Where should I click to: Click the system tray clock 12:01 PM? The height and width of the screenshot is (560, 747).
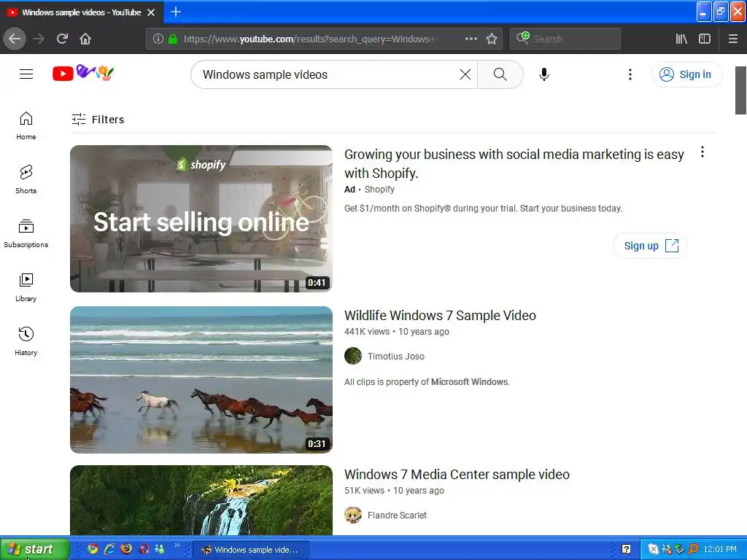point(720,549)
